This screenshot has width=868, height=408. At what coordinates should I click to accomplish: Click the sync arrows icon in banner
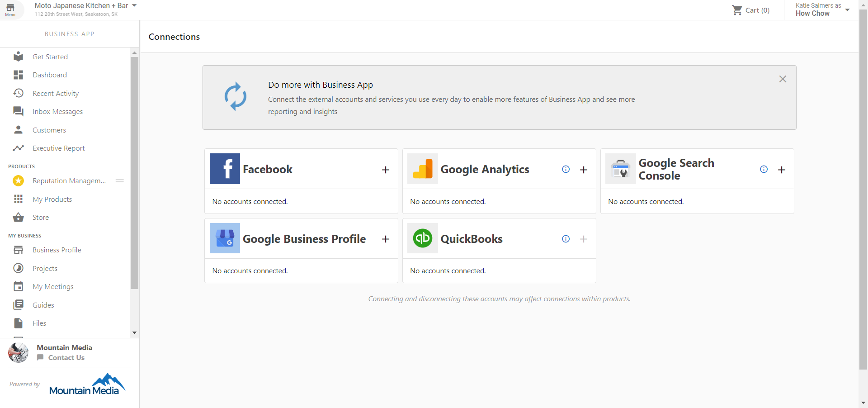(x=236, y=96)
